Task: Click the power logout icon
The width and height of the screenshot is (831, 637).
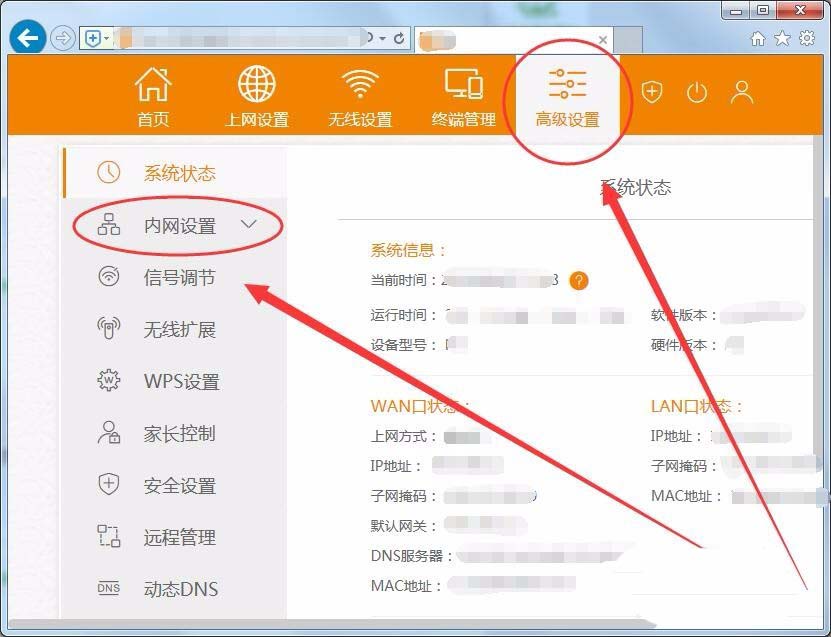Action: click(x=697, y=92)
